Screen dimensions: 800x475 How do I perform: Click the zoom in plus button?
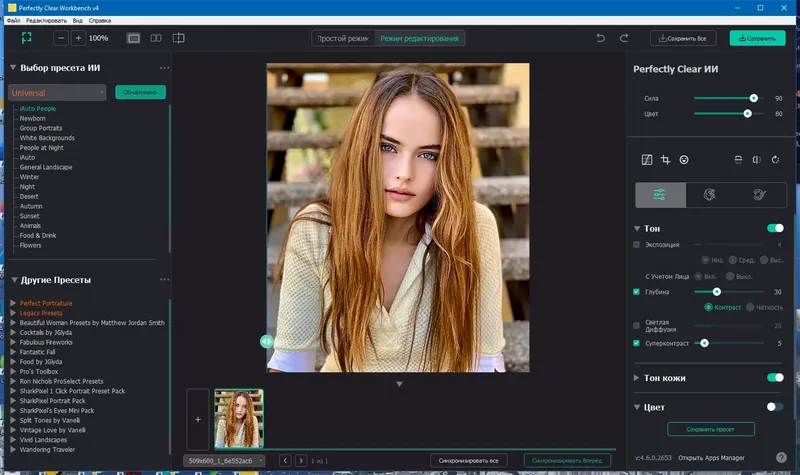pyautogui.click(x=78, y=38)
